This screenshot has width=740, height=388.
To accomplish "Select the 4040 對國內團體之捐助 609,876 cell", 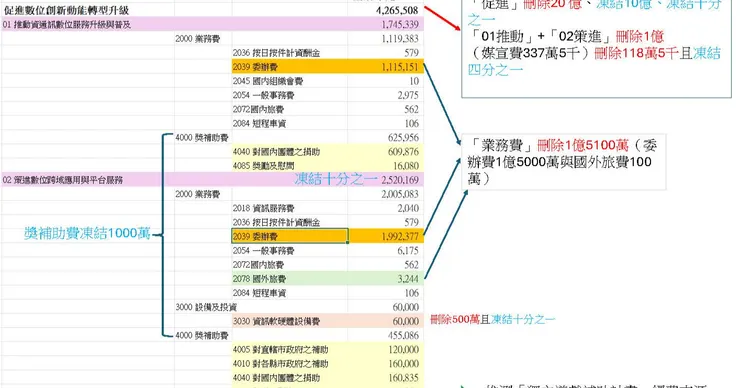I will pos(328,152).
